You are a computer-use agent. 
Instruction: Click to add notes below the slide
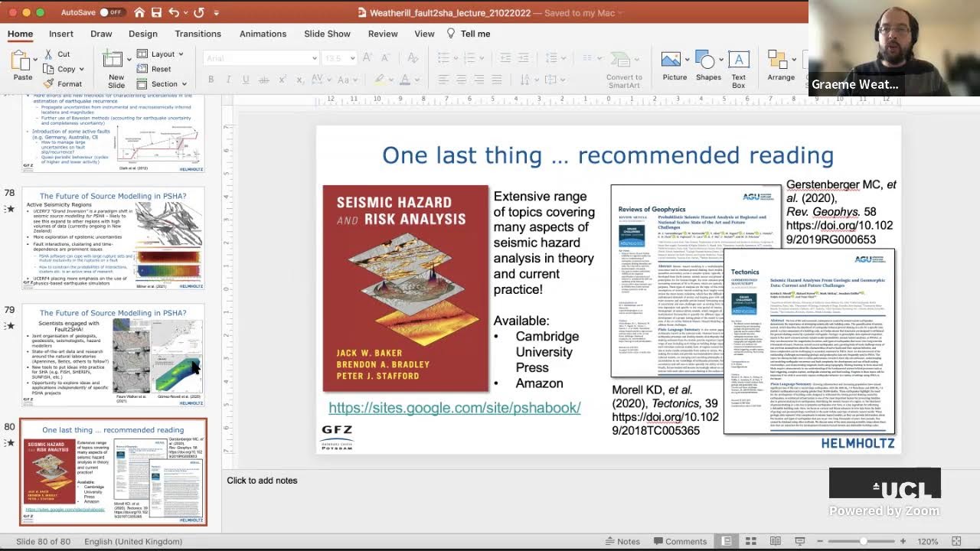262,481
